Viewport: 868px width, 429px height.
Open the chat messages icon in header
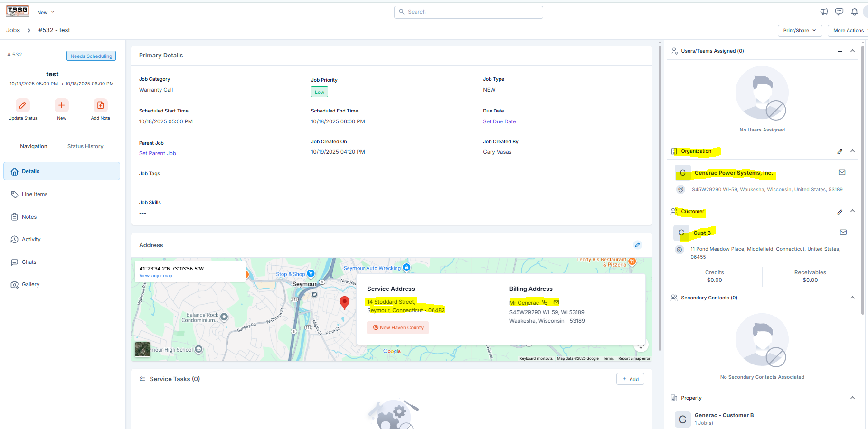click(839, 12)
